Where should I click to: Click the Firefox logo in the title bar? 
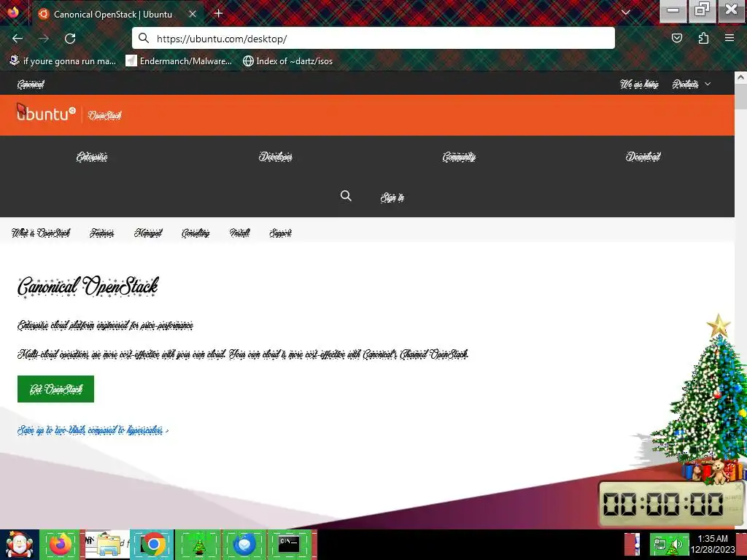click(x=13, y=12)
